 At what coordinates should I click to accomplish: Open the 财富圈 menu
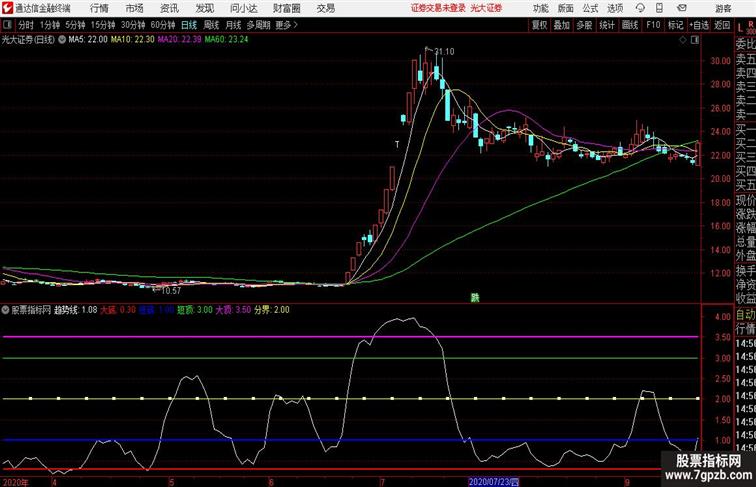[286, 8]
